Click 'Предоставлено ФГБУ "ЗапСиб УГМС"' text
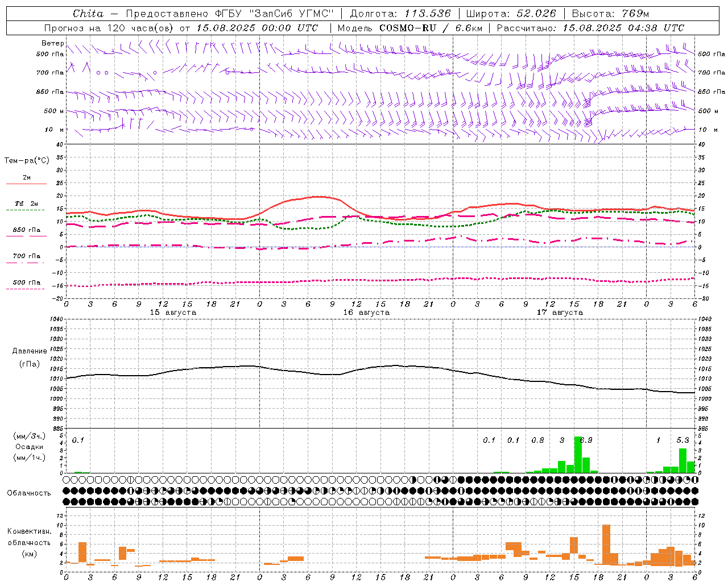This screenshot has width=728, height=582. [x=230, y=14]
